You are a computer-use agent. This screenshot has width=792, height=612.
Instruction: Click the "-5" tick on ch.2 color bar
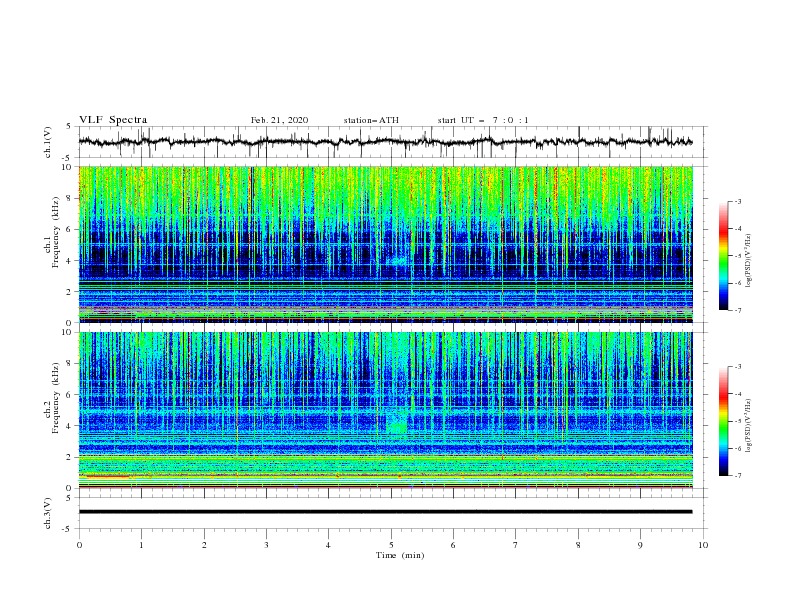[738, 421]
